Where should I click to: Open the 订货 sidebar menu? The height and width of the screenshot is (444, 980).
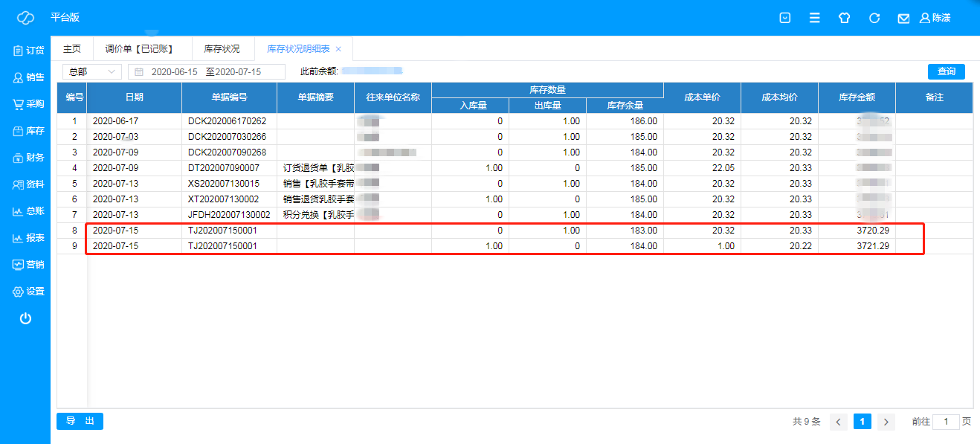coord(28,51)
